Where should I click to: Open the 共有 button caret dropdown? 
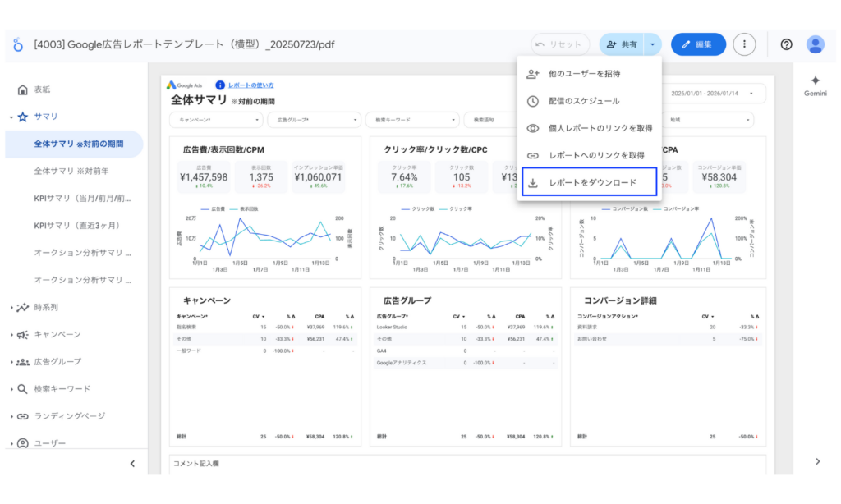653,44
